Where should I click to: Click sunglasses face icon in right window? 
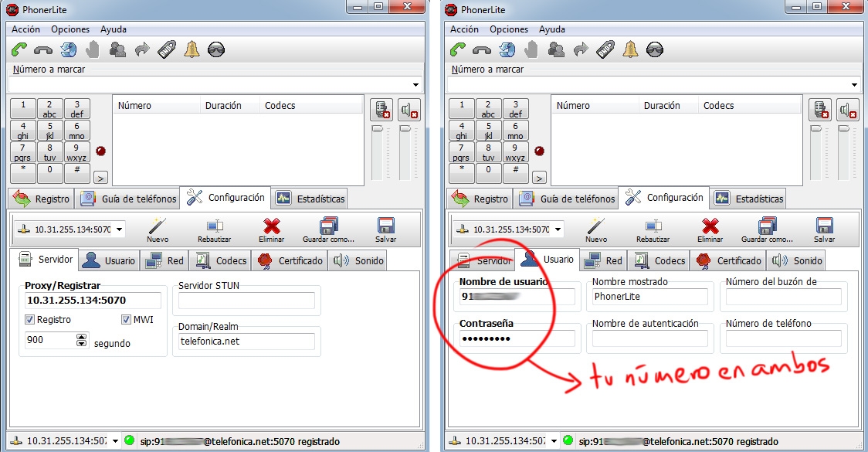click(654, 50)
